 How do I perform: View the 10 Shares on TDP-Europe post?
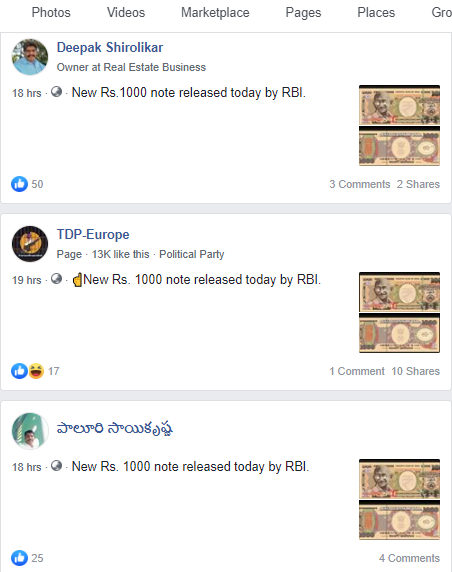coord(416,371)
